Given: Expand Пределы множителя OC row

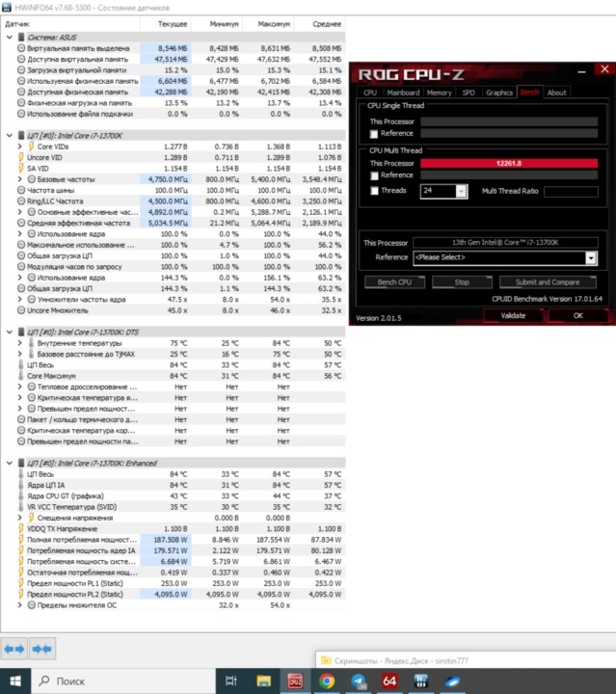Looking at the screenshot, I should (x=20, y=605).
